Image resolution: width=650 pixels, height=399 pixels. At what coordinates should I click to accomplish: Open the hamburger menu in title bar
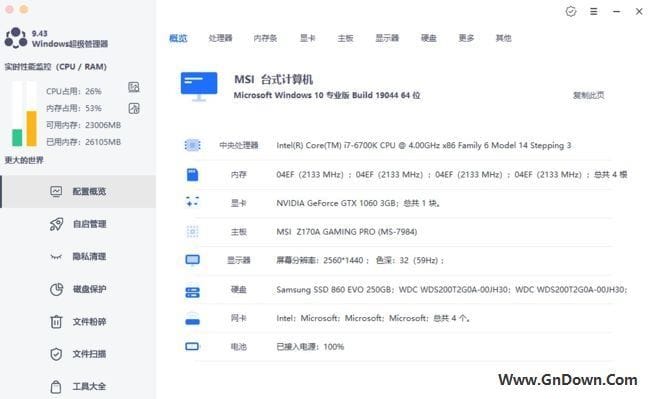pos(594,12)
